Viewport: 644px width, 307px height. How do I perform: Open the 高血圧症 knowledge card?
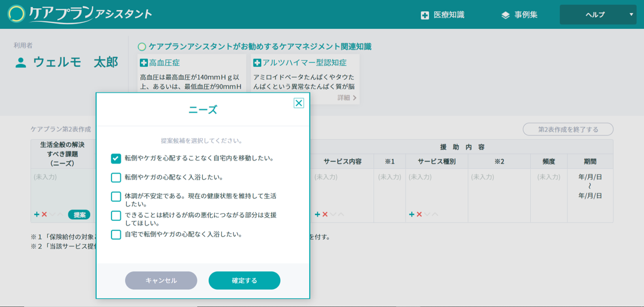164,63
